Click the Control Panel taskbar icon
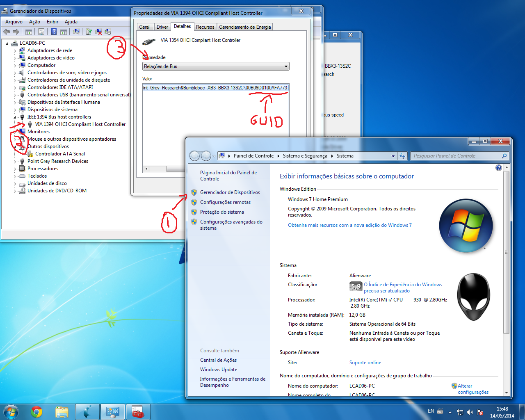525x420 pixels. coord(112,412)
